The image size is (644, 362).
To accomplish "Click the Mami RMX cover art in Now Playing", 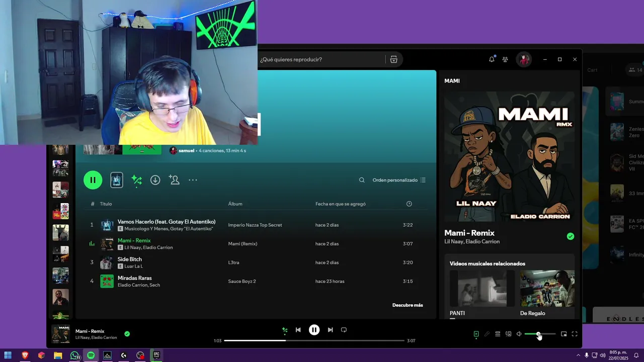I will (x=509, y=156).
